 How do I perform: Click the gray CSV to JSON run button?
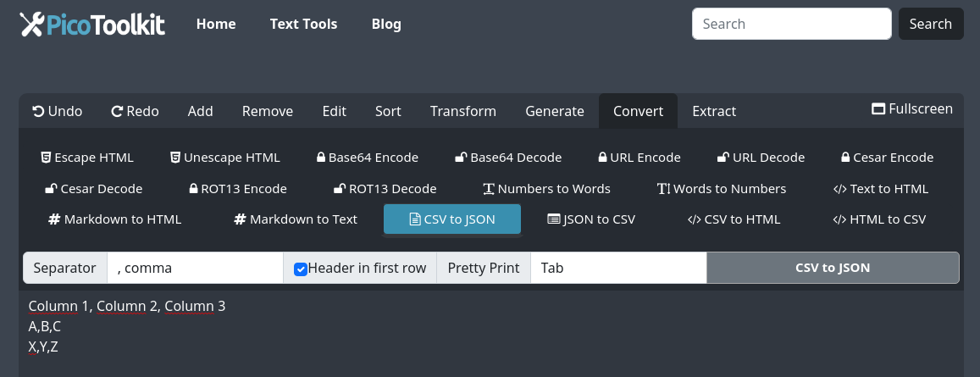833,269
